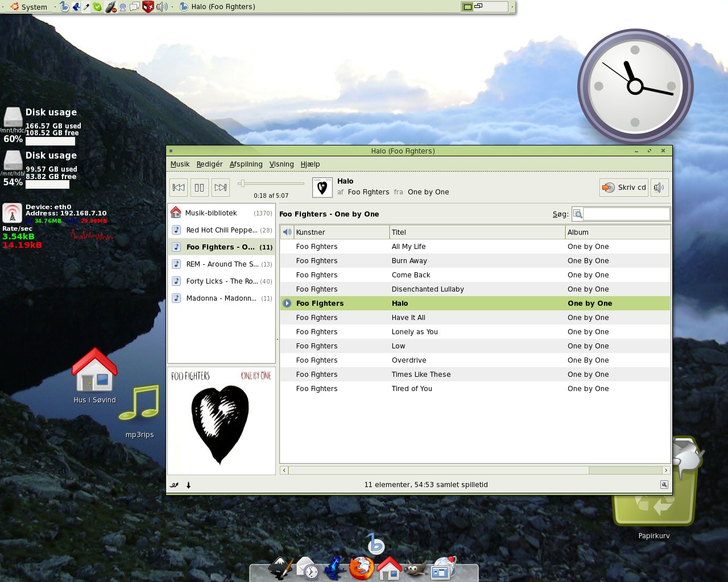The width and height of the screenshot is (728, 582).
Task: Click the chat bubbles panel icon
Action: pyautogui.click(x=135, y=7)
